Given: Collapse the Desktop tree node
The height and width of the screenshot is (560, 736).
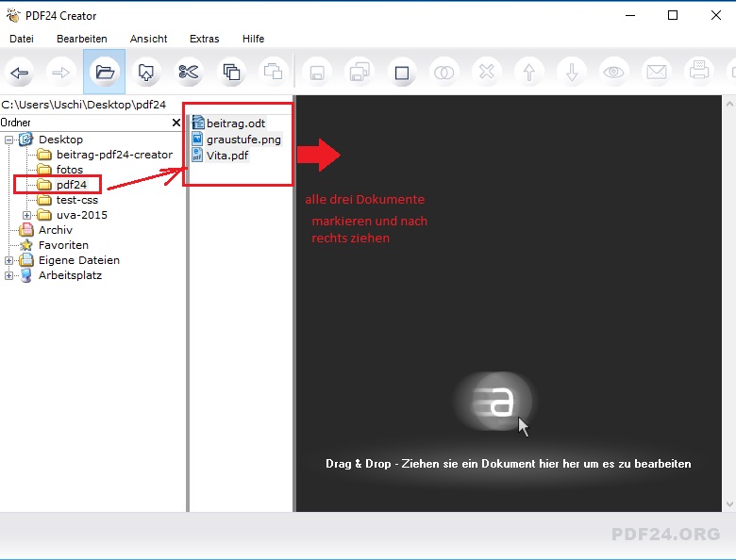Looking at the screenshot, I should coord(8,140).
